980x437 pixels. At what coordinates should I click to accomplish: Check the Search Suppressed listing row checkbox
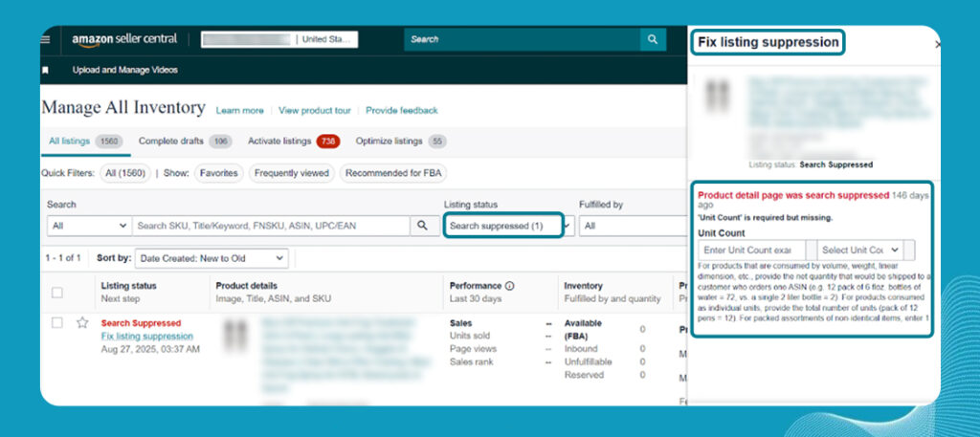coord(57,323)
